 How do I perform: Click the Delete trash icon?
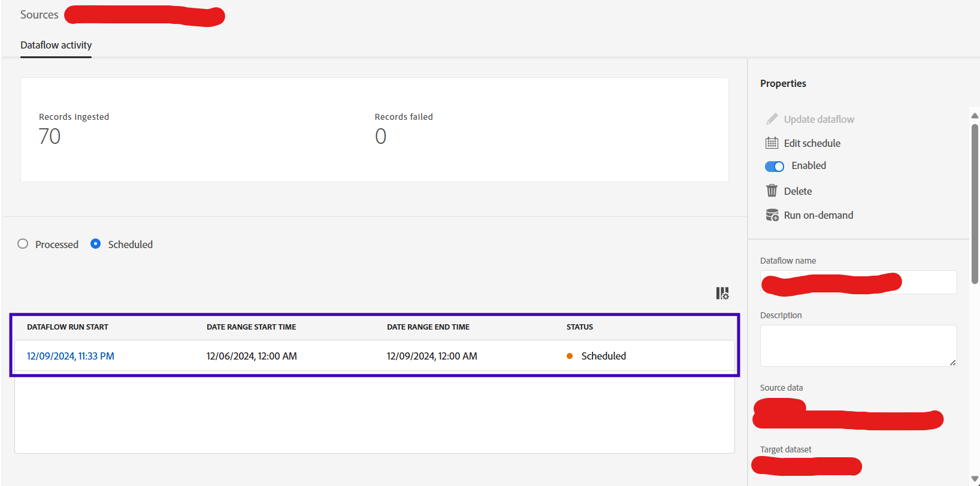[772, 191]
